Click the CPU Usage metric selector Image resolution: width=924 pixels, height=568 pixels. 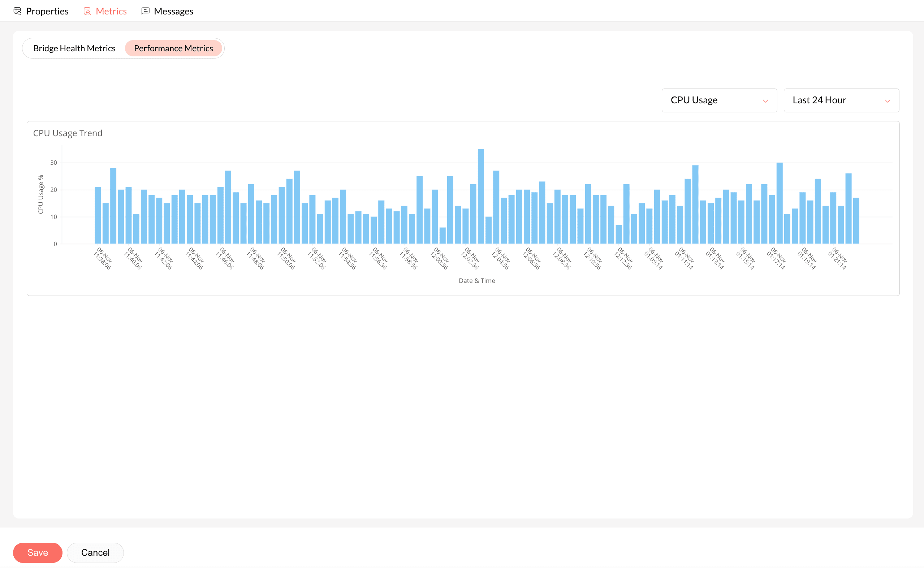tap(718, 100)
